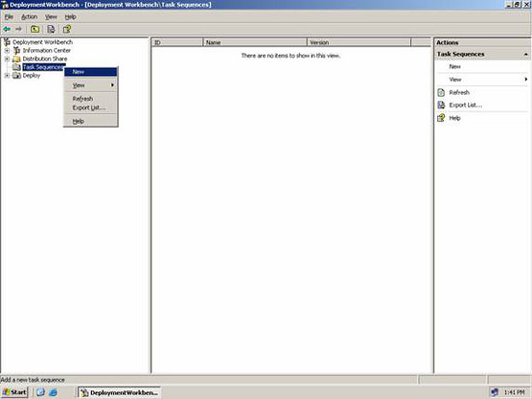Screen dimensions: 532x399
Task: Click the status bar text 'Add a new task sequence'
Action: [33, 380]
